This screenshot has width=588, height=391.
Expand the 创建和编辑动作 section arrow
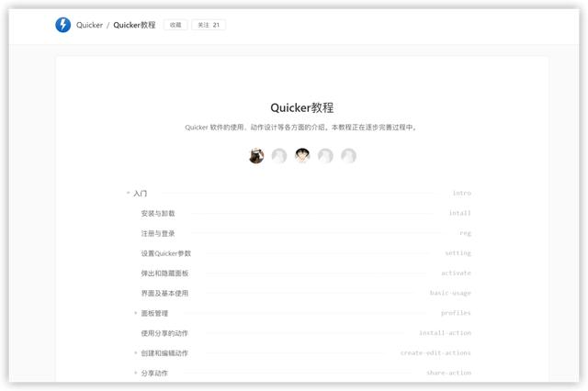[135, 353]
